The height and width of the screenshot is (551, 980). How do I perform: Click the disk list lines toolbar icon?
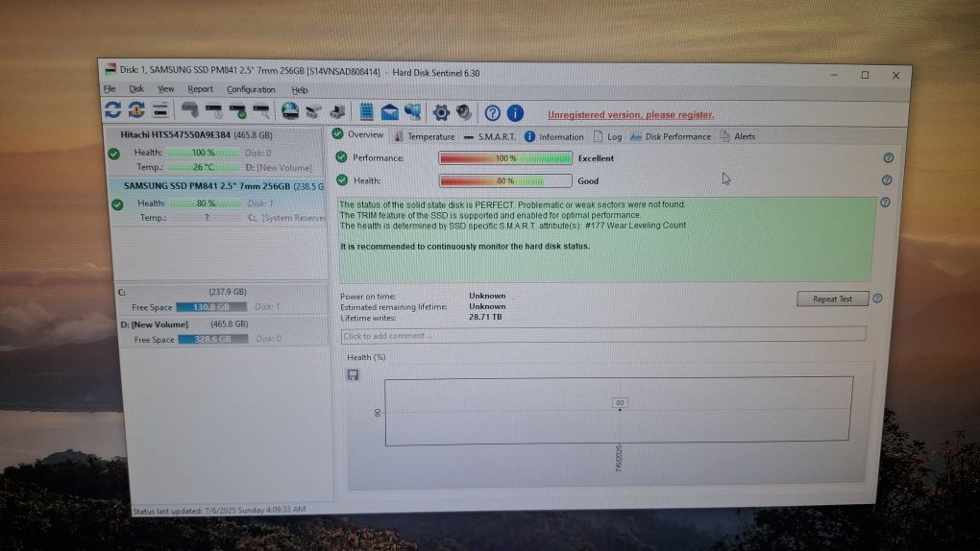point(160,110)
